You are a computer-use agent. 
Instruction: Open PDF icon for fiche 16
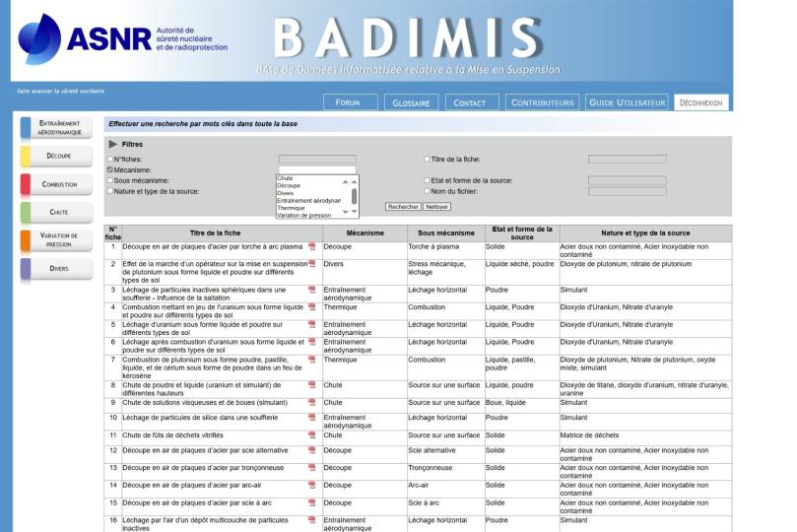pyautogui.click(x=312, y=520)
